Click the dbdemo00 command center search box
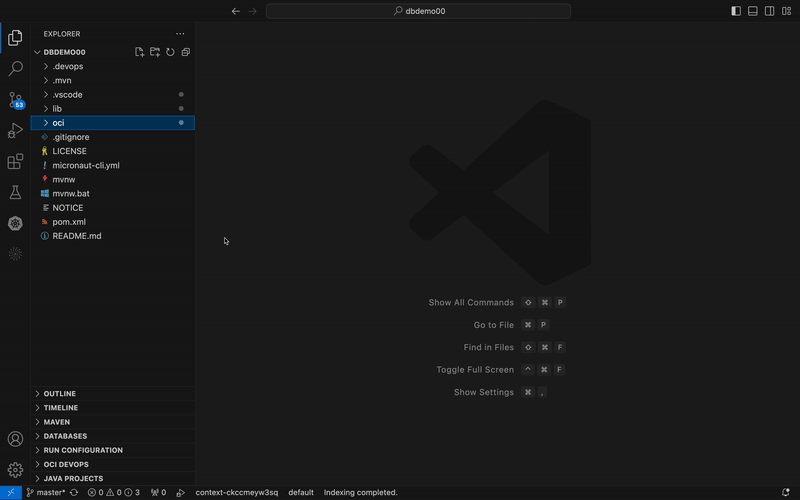Viewport: 800px width, 500px height. click(x=418, y=11)
